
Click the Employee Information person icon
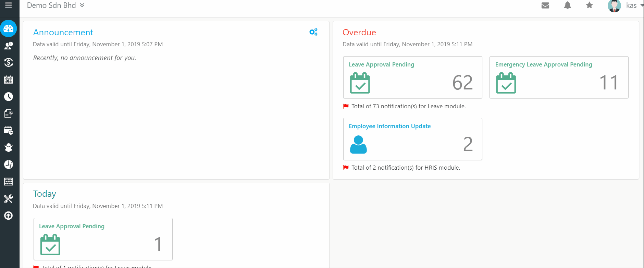358,145
